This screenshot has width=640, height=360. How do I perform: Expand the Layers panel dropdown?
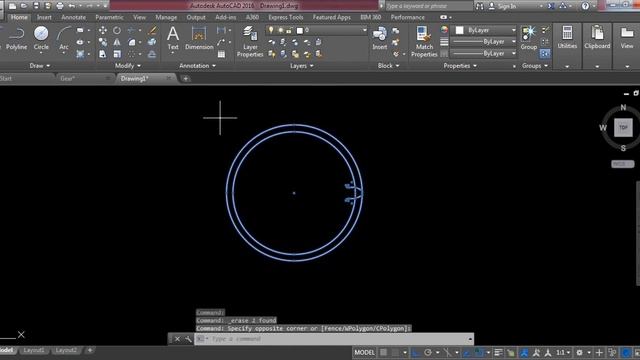click(x=302, y=66)
